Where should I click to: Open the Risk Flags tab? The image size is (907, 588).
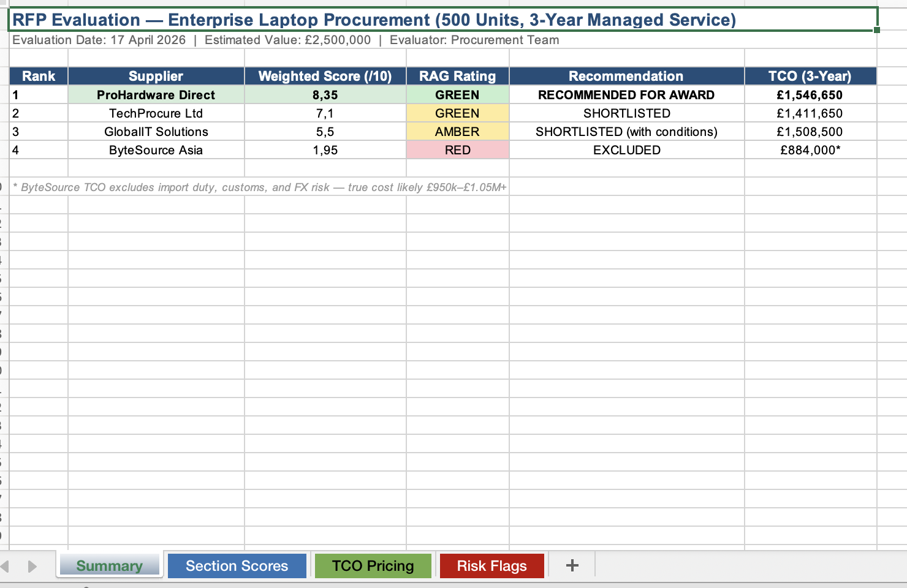(x=491, y=565)
